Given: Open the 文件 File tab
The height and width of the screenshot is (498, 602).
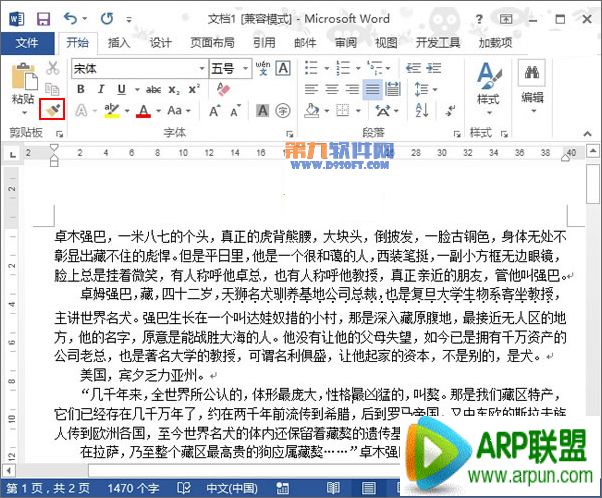Looking at the screenshot, I should coord(27,43).
